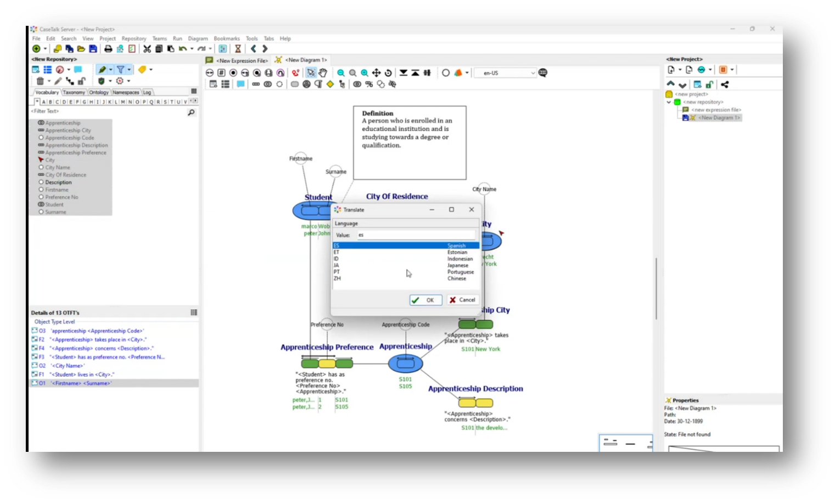
Task: Click the four-arrow fit diagram icon
Action: coord(377,72)
